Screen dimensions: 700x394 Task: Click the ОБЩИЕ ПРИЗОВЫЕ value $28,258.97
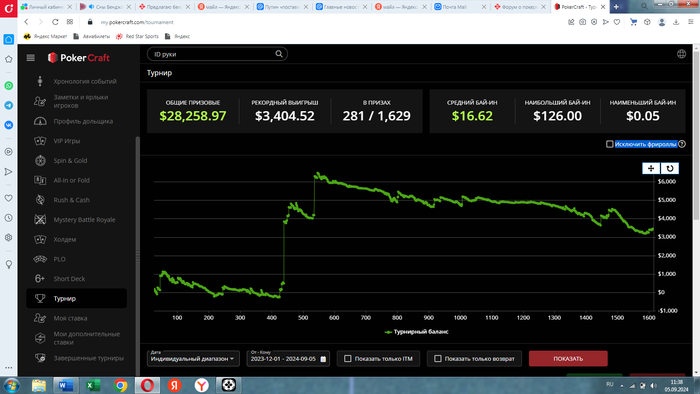click(193, 116)
